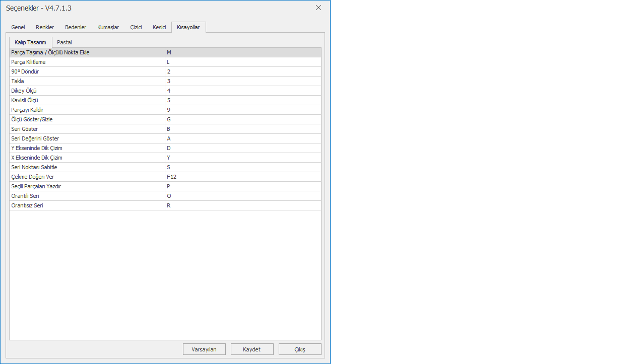Image resolution: width=640 pixels, height=364 pixels.
Task: Select the Takla shortcut row
Action: (87, 81)
